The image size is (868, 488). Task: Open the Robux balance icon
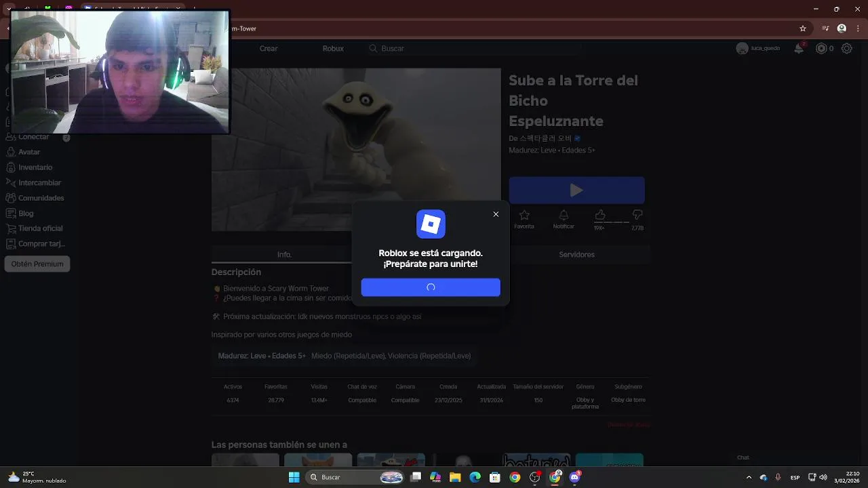821,48
